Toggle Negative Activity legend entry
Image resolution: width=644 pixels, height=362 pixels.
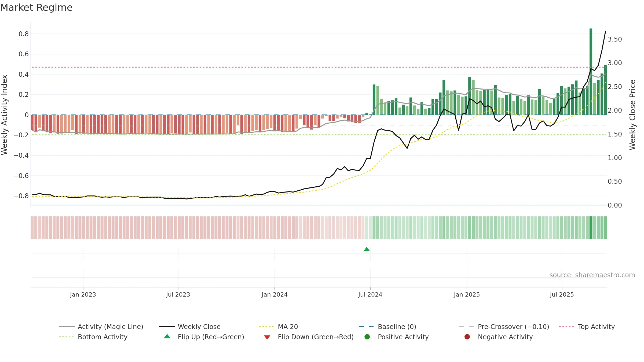(x=499, y=337)
